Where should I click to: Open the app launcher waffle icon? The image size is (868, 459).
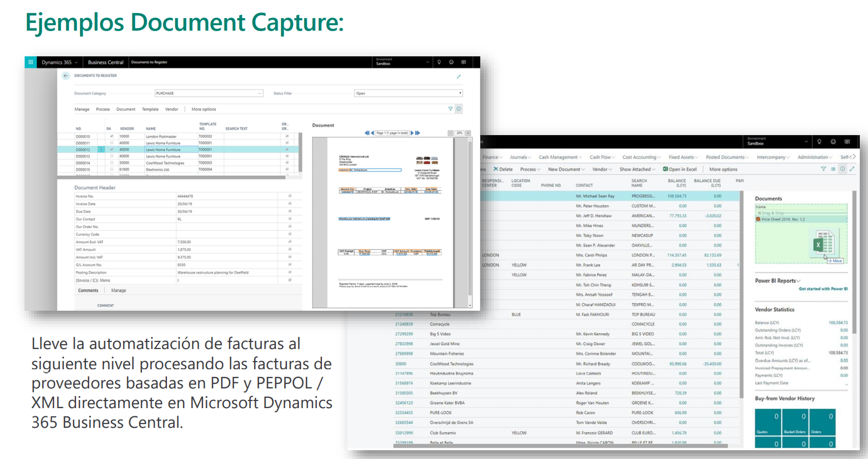tap(31, 62)
